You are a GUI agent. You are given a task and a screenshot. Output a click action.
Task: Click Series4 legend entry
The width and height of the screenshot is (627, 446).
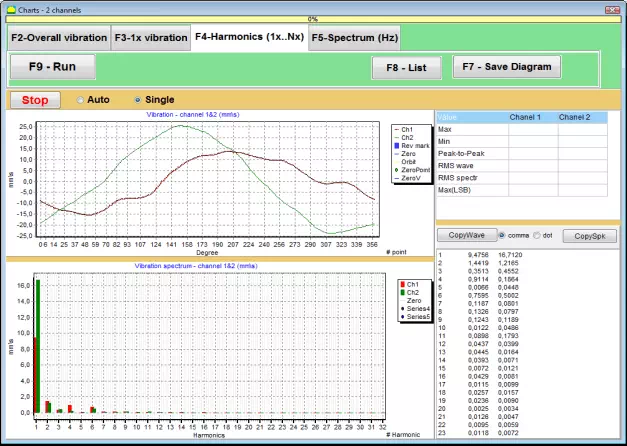tap(415, 309)
